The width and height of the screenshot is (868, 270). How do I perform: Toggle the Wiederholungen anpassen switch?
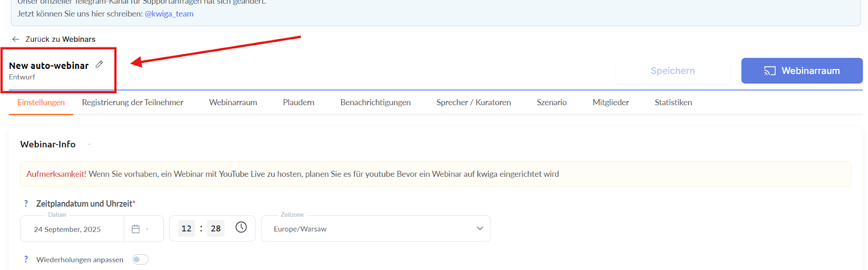click(140, 260)
